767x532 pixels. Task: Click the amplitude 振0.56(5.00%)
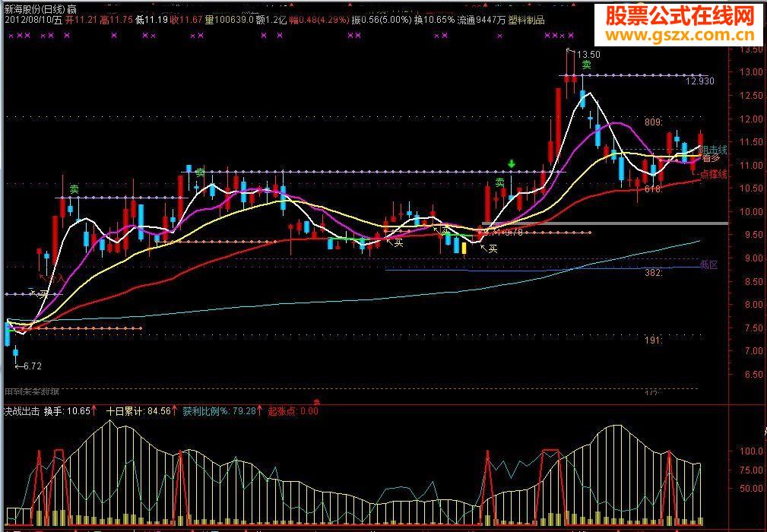[x=382, y=20]
